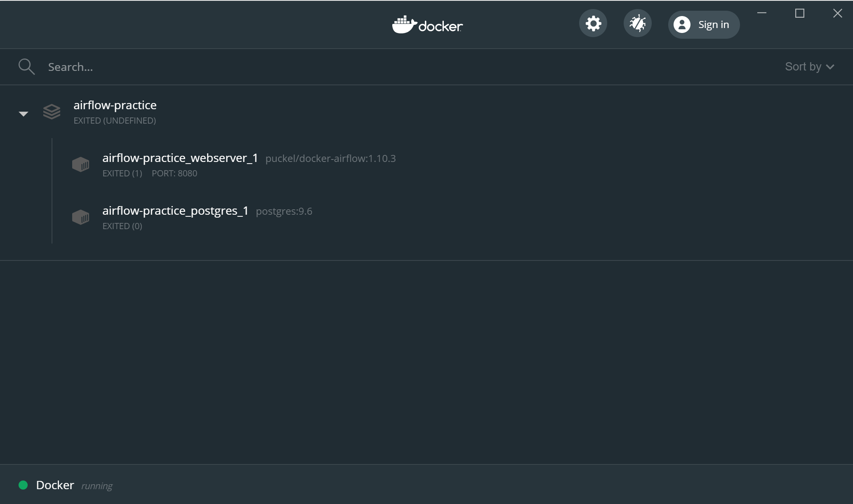Click the puckel/docker-airflow:1.10.3 image label

click(x=330, y=159)
